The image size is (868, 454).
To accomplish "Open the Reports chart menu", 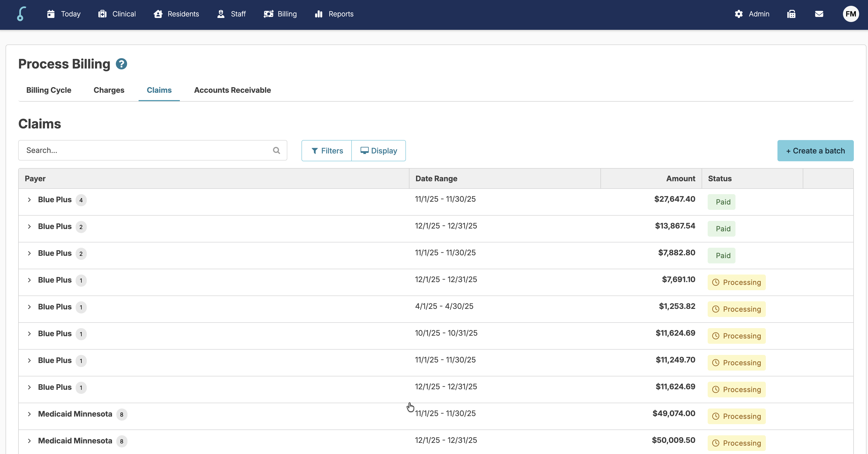I will click(334, 14).
